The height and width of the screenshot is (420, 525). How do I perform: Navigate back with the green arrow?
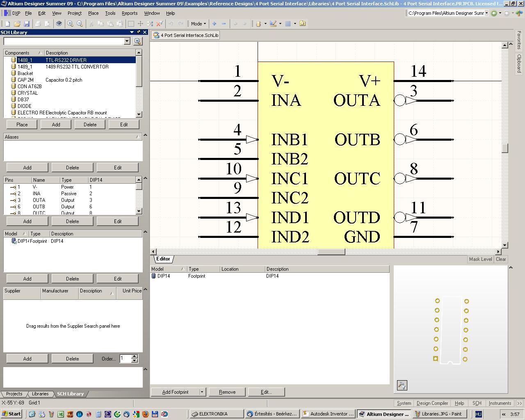[x=494, y=13]
